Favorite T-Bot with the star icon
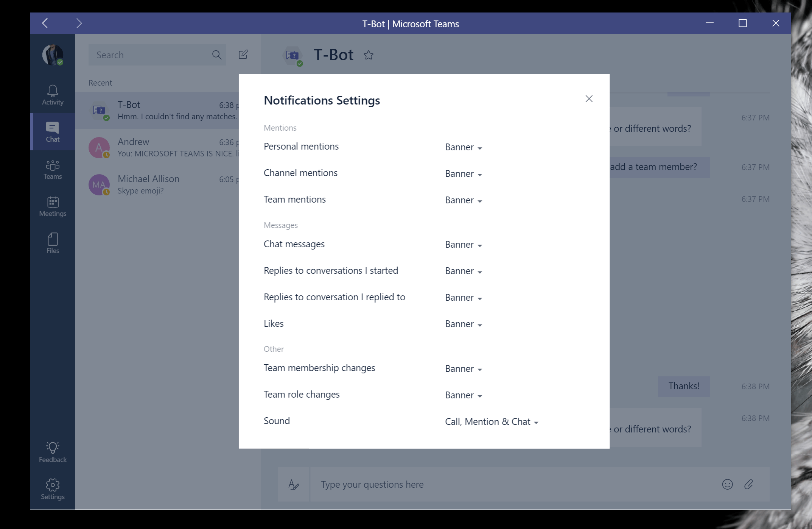Viewport: 812px width, 529px height. [x=369, y=55]
